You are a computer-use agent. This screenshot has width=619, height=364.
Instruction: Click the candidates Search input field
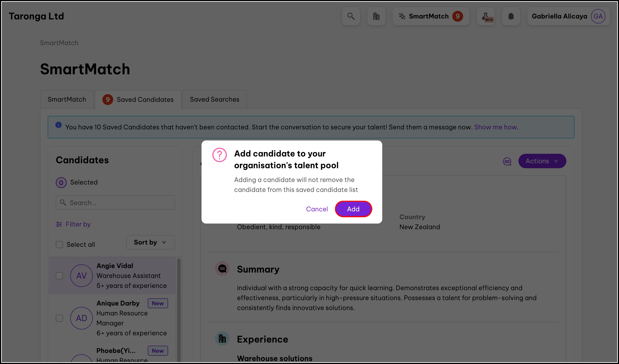(115, 203)
